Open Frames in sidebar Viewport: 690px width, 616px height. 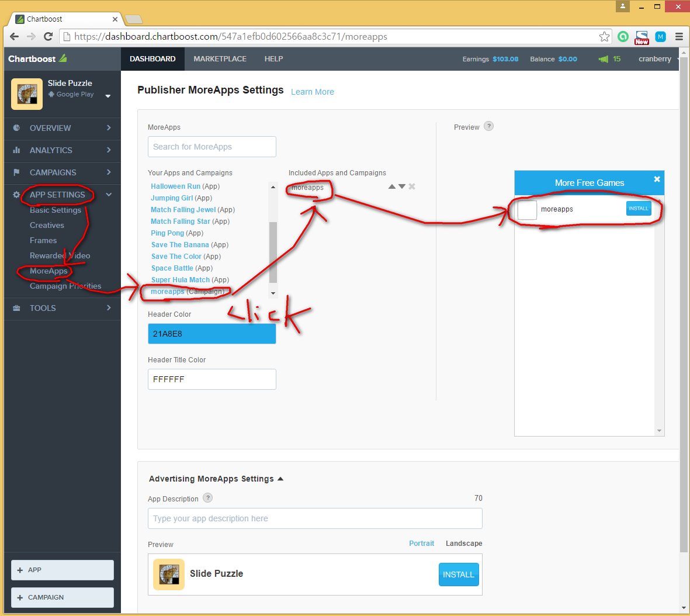(x=43, y=240)
